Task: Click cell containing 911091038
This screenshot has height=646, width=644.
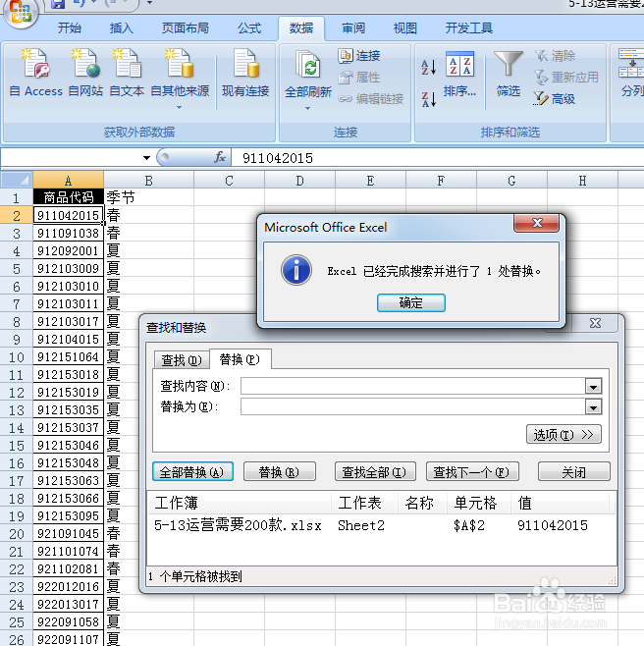Action: click(x=68, y=233)
